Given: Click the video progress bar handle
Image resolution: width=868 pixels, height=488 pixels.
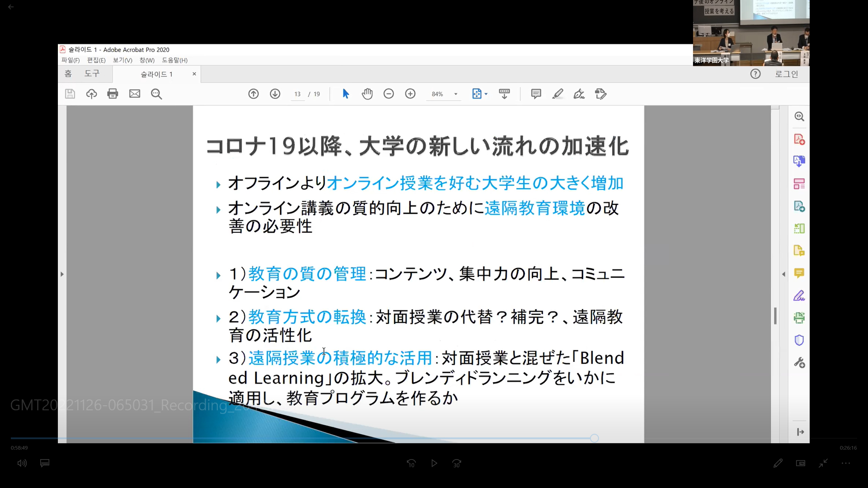Looking at the screenshot, I should [x=594, y=438].
